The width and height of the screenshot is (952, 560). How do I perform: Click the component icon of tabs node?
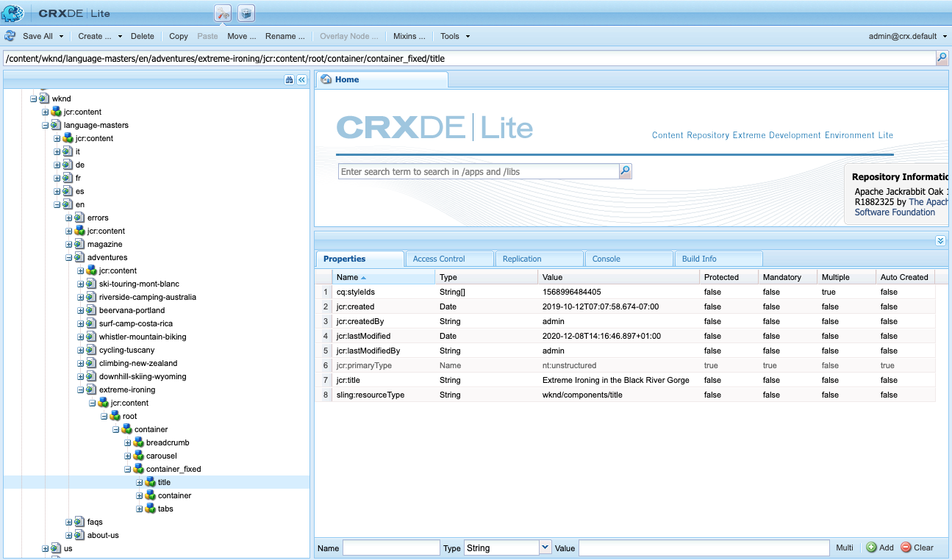(150, 509)
